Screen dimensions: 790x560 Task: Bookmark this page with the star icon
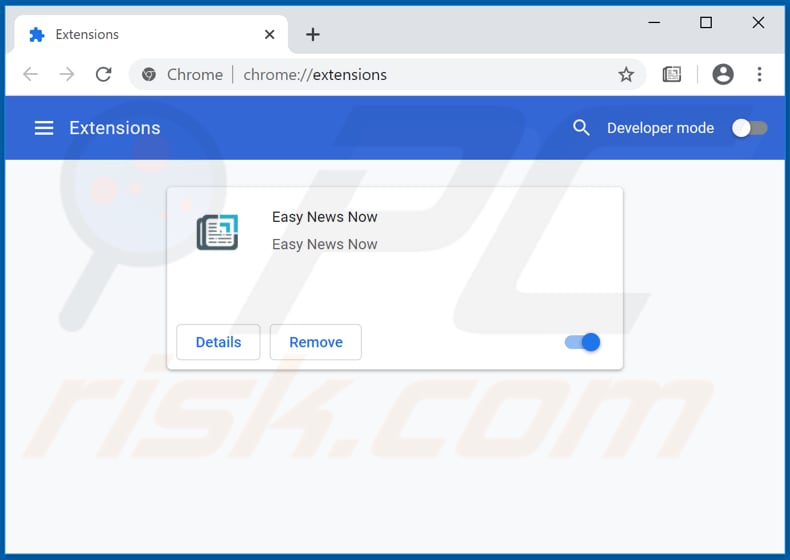(626, 75)
